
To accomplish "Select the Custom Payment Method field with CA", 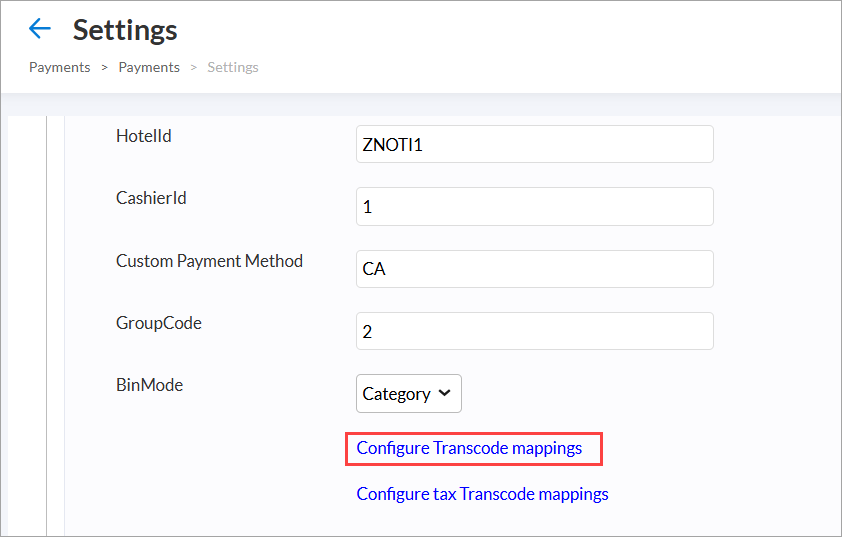I will click(534, 268).
